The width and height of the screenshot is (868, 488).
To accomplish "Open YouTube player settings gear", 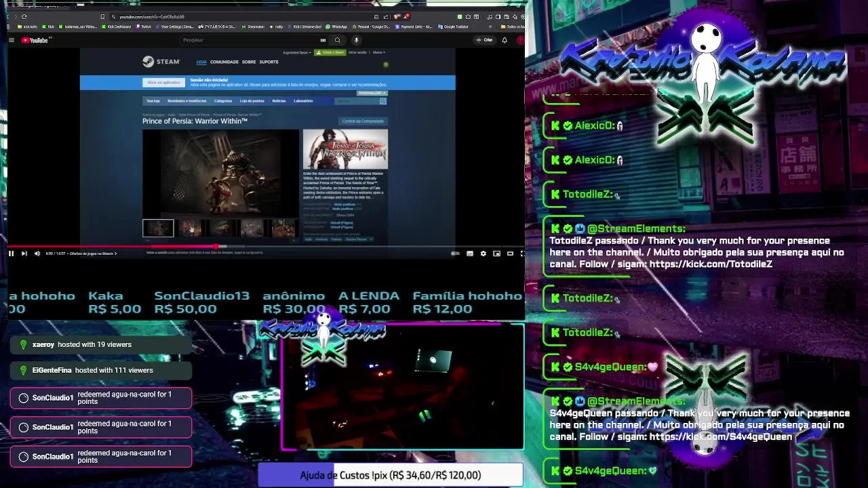I will pos(483,253).
